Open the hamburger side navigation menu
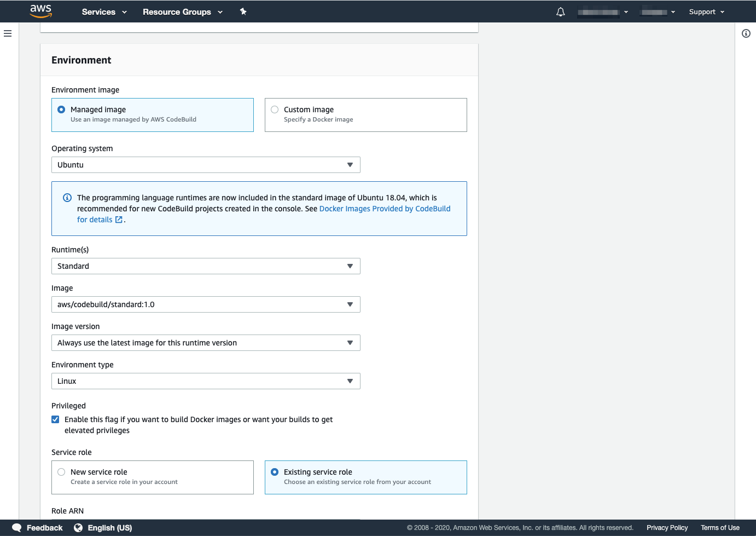 8,33
